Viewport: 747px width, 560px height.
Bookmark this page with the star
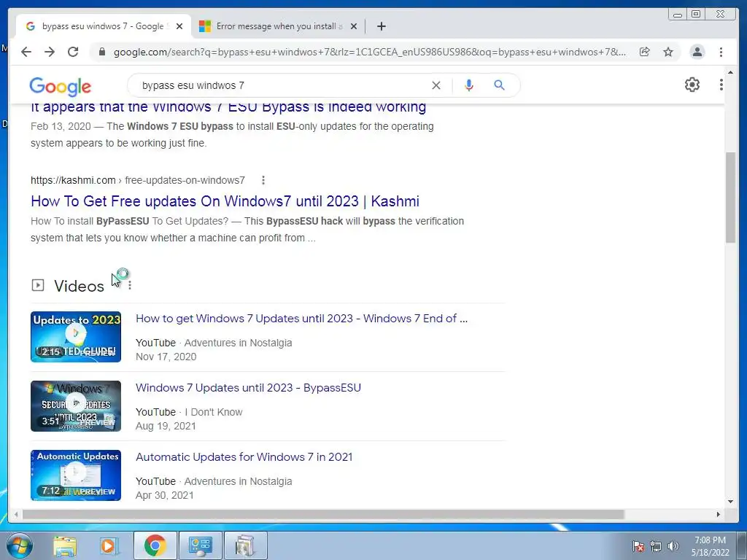[x=668, y=52]
